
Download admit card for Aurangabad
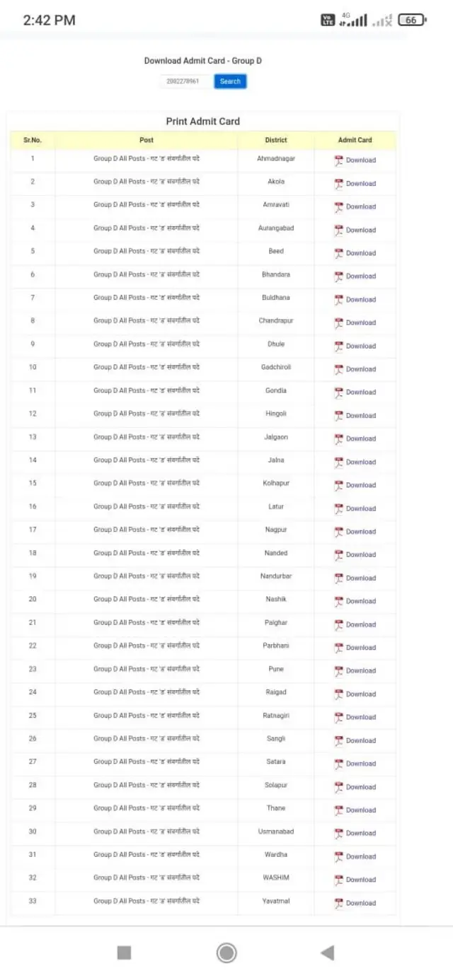360,230
